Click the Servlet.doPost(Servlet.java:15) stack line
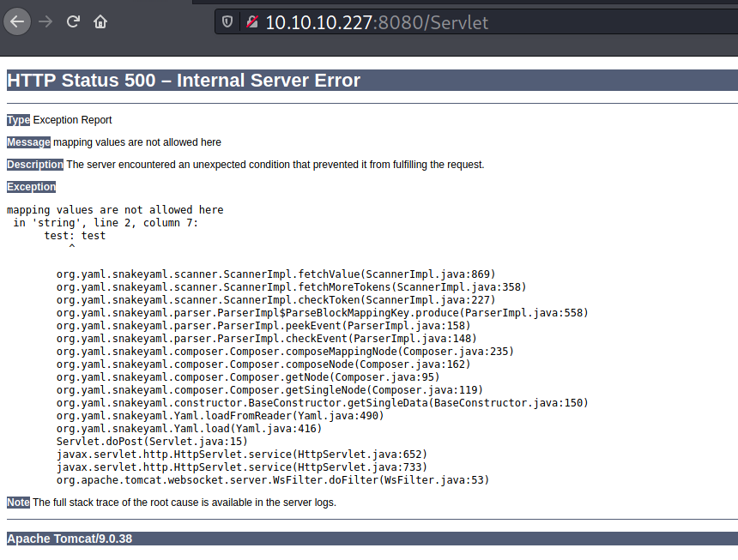Image resolution: width=738 pixels, height=560 pixels. [x=150, y=442]
